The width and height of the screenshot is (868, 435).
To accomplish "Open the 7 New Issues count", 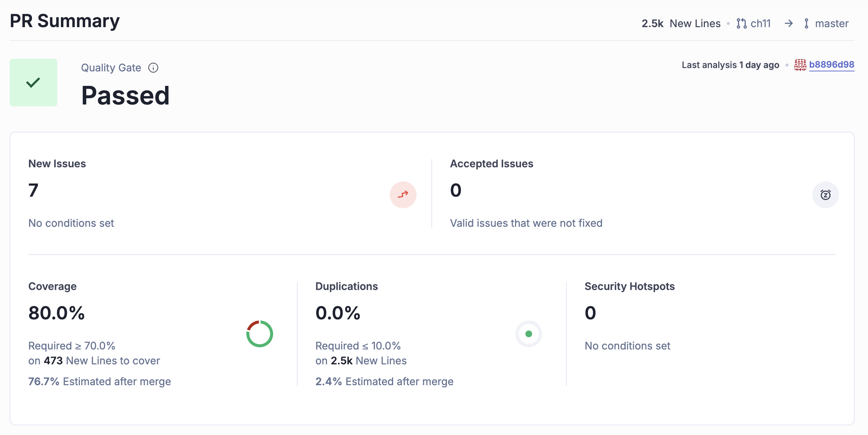I will (x=33, y=190).
